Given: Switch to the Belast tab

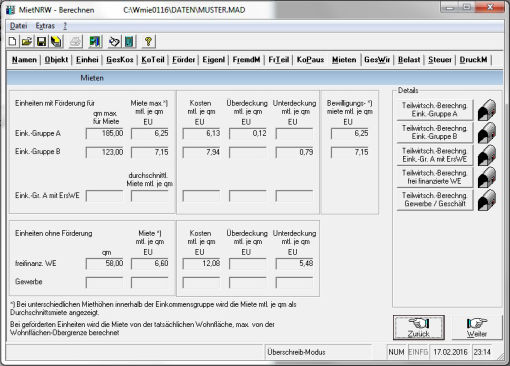Looking at the screenshot, I should [x=409, y=60].
